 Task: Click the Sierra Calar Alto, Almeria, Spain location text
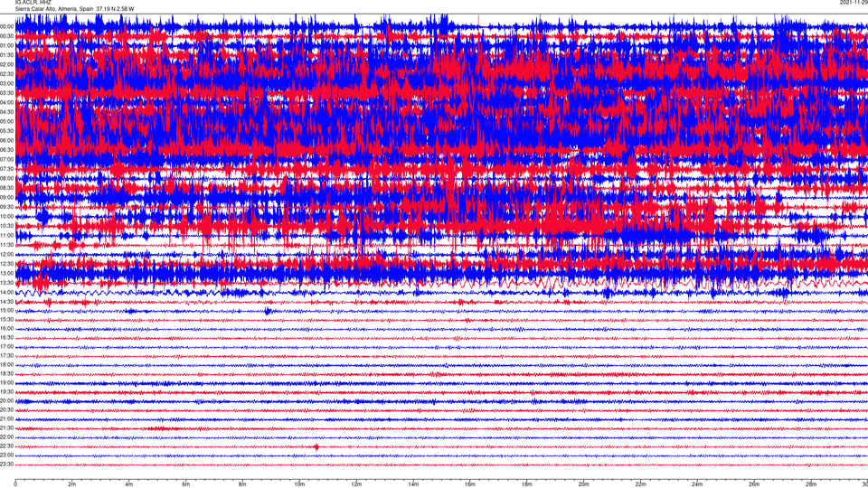(x=54, y=9)
